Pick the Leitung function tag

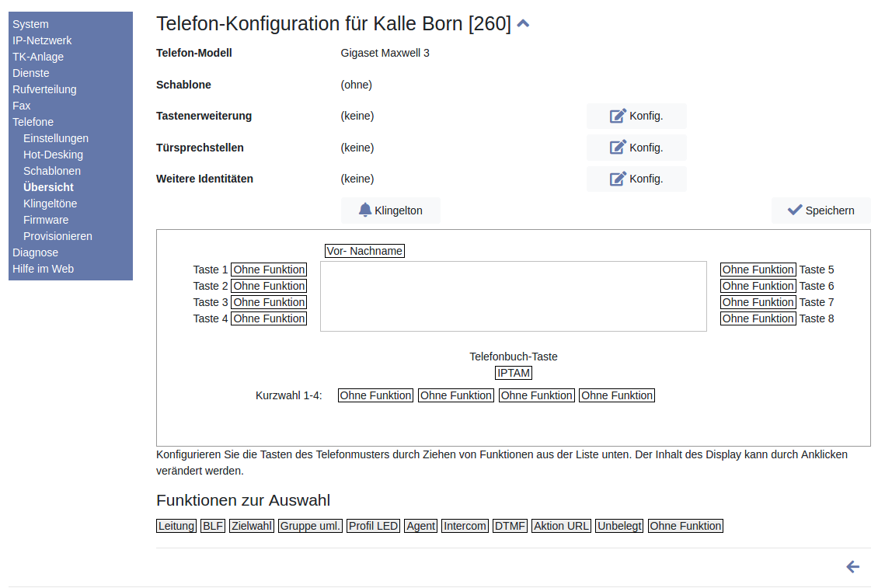(x=176, y=526)
